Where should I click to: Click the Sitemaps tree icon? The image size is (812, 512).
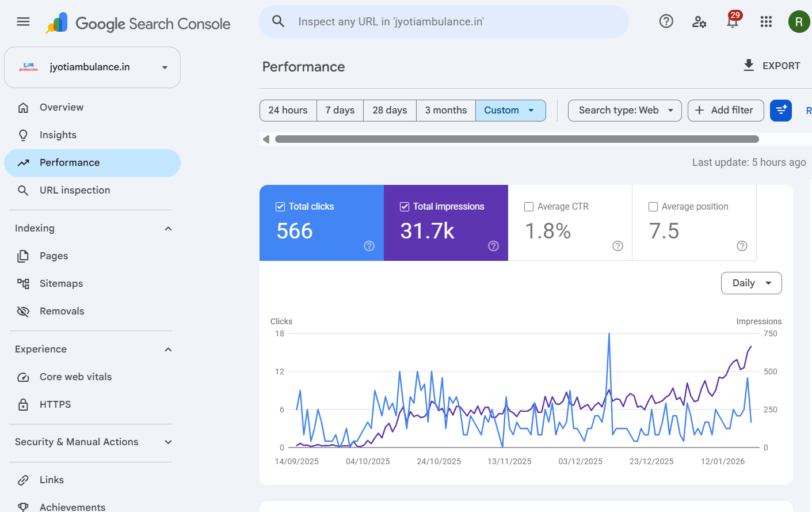[x=23, y=284]
